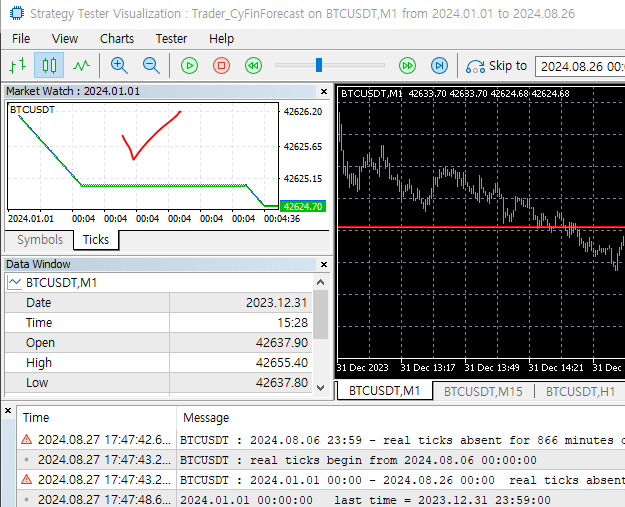Select the 'real ticks begin from' log message
The width and height of the screenshot is (625, 507).
point(358,460)
